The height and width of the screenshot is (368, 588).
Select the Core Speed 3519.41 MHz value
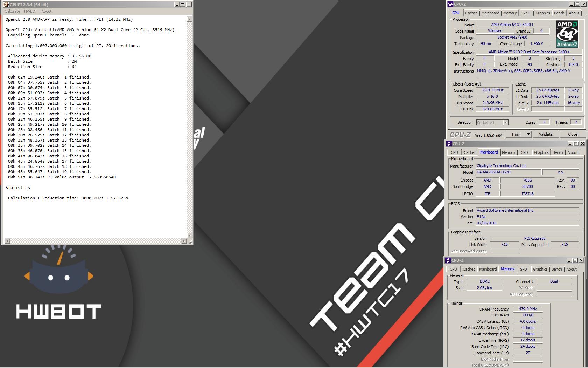click(492, 90)
